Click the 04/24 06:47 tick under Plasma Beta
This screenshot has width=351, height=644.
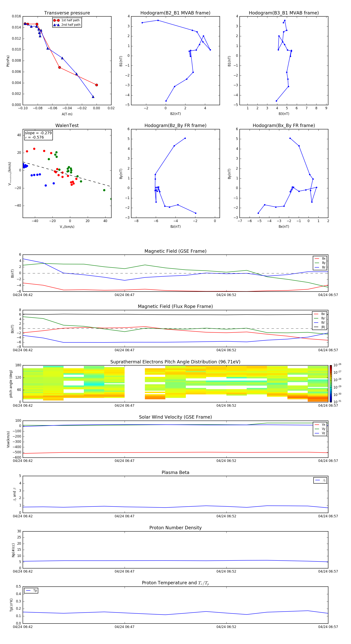(x=124, y=516)
